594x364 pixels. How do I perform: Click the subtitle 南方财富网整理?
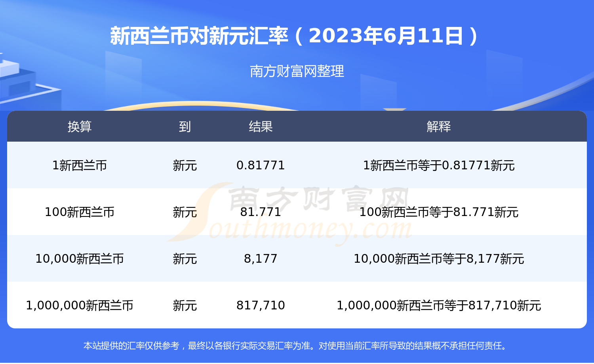tap(297, 71)
